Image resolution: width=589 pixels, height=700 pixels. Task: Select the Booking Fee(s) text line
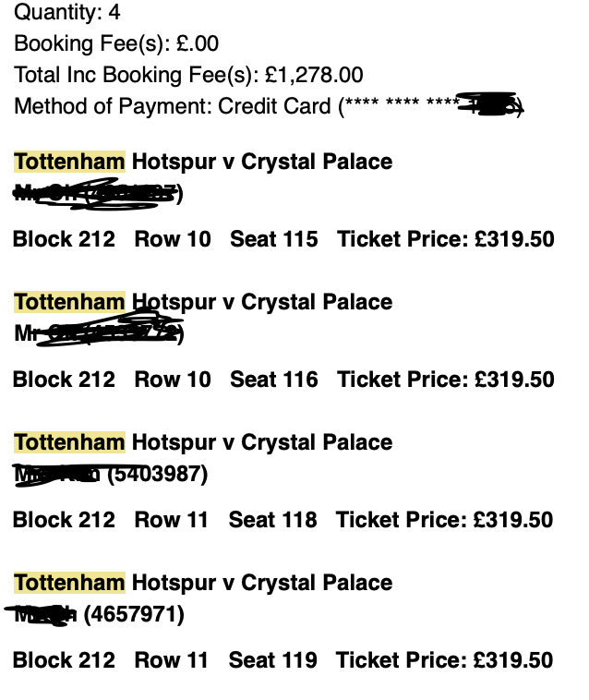click(x=116, y=43)
